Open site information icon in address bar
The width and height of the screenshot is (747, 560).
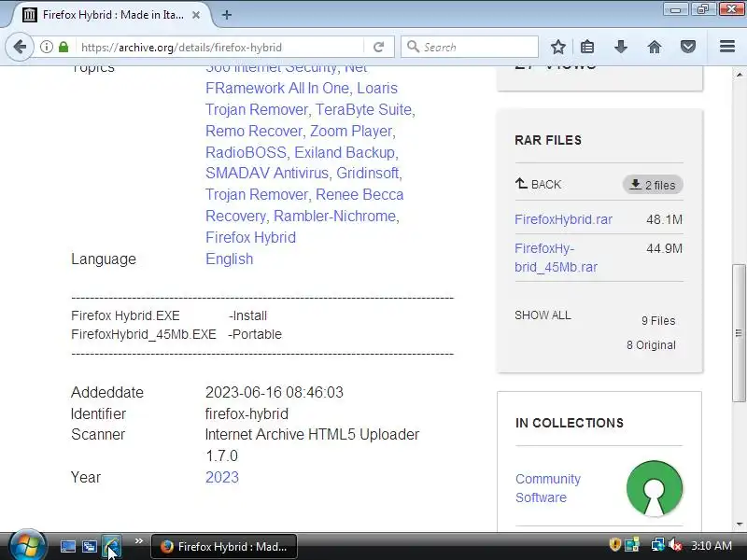(46, 47)
